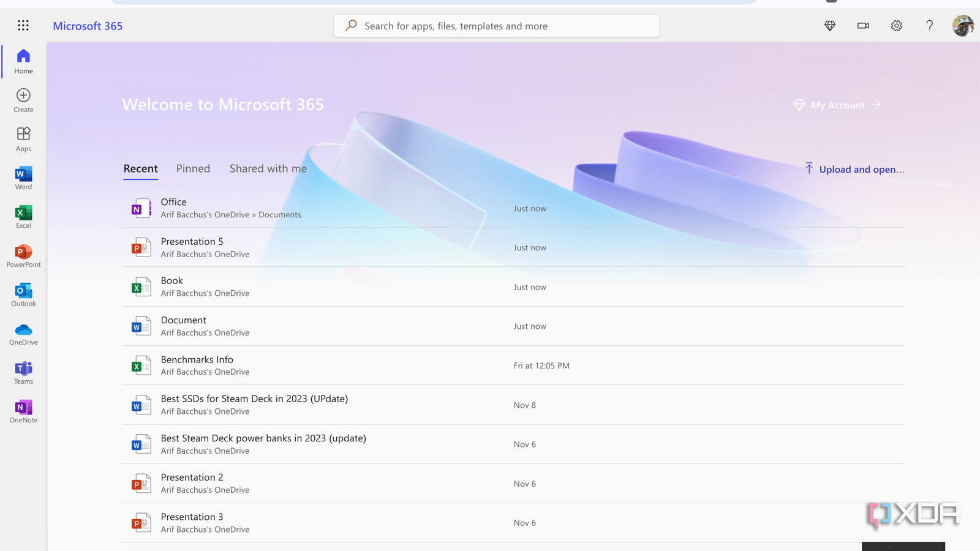This screenshot has height=551, width=980.
Task: Launch OneNote from the sidebar
Action: [23, 411]
